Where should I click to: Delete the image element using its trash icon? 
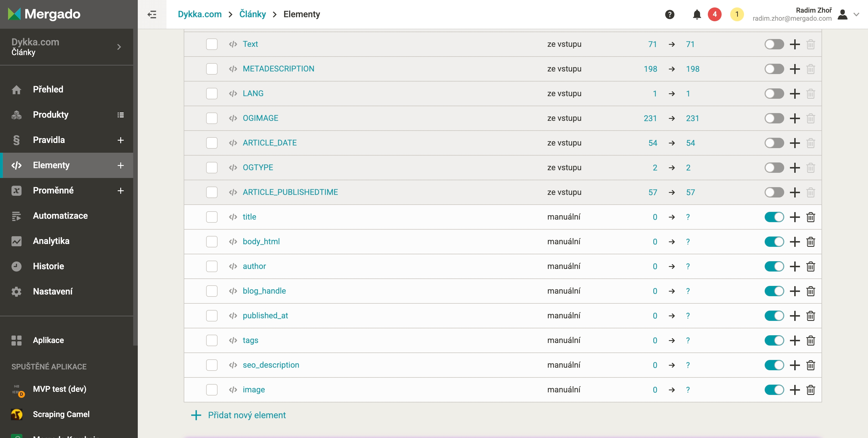pos(810,390)
